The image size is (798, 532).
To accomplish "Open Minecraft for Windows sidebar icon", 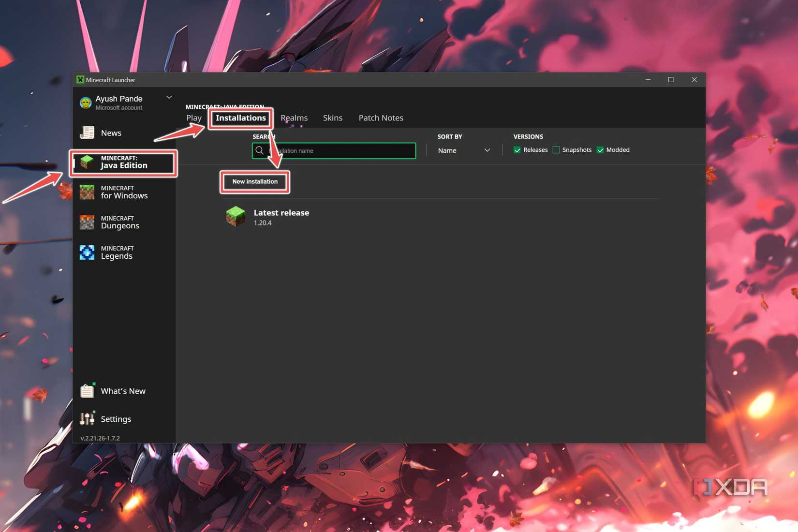I will click(87, 192).
